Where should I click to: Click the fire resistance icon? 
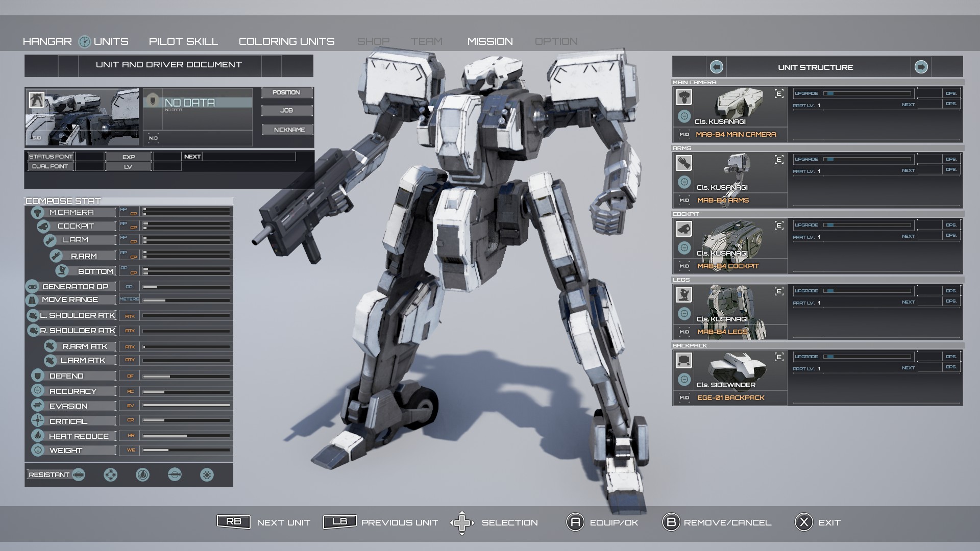pos(142,475)
